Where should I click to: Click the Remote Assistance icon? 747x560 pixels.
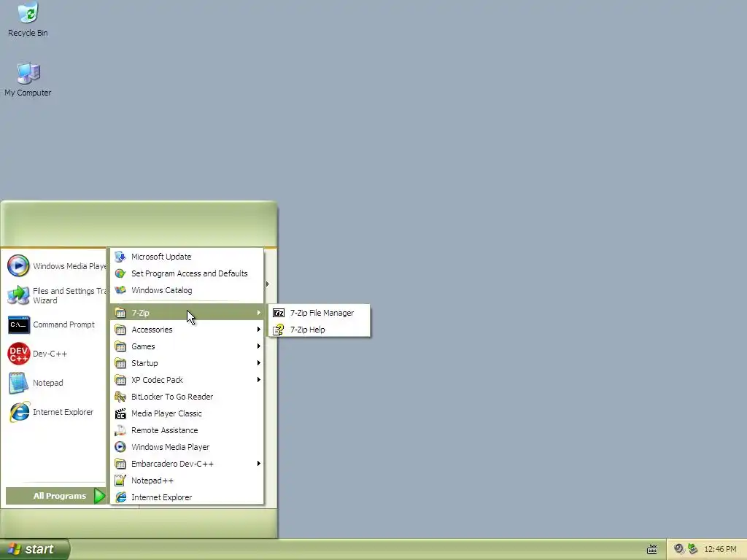point(120,430)
